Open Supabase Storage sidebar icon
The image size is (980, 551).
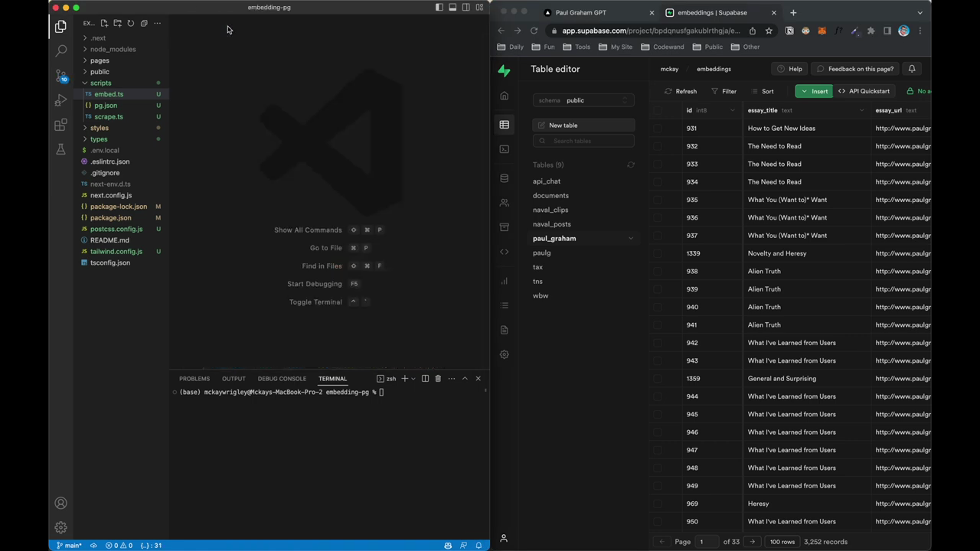(x=504, y=227)
